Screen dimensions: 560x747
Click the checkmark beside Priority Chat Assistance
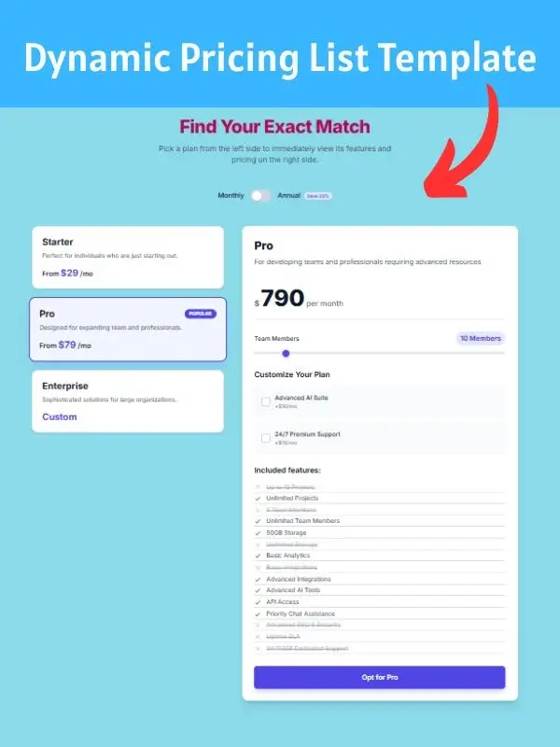258,613
